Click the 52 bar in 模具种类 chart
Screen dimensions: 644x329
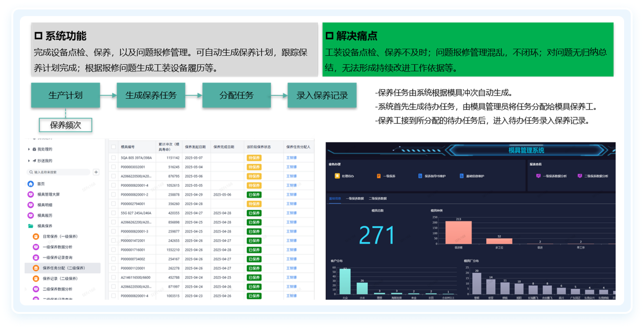click(x=499, y=241)
